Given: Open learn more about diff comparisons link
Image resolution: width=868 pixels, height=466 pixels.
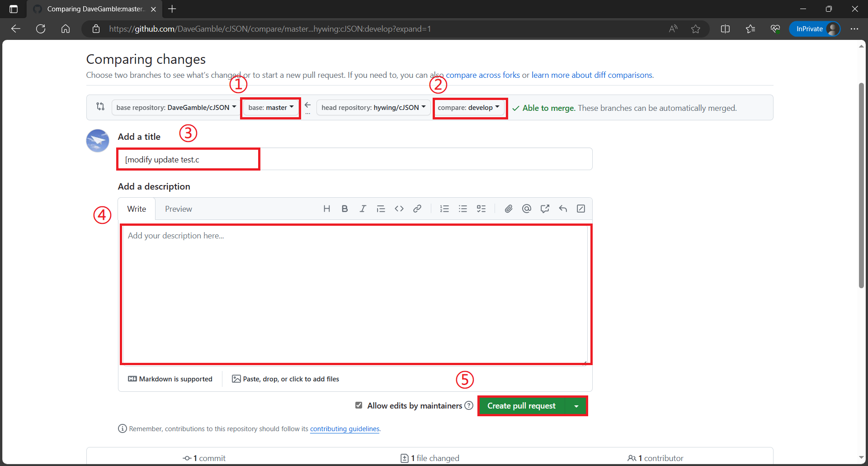Looking at the screenshot, I should click(x=592, y=75).
